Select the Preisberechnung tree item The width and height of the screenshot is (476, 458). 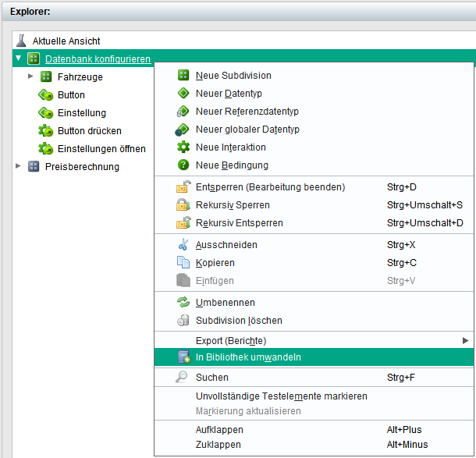pos(82,167)
